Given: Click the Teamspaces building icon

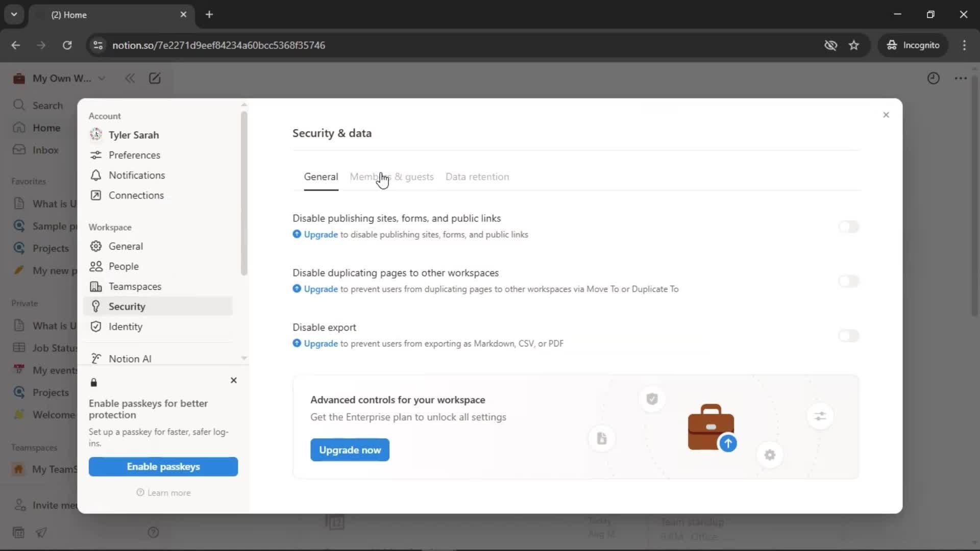Looking at the screenshot, I should click(95, 286).
